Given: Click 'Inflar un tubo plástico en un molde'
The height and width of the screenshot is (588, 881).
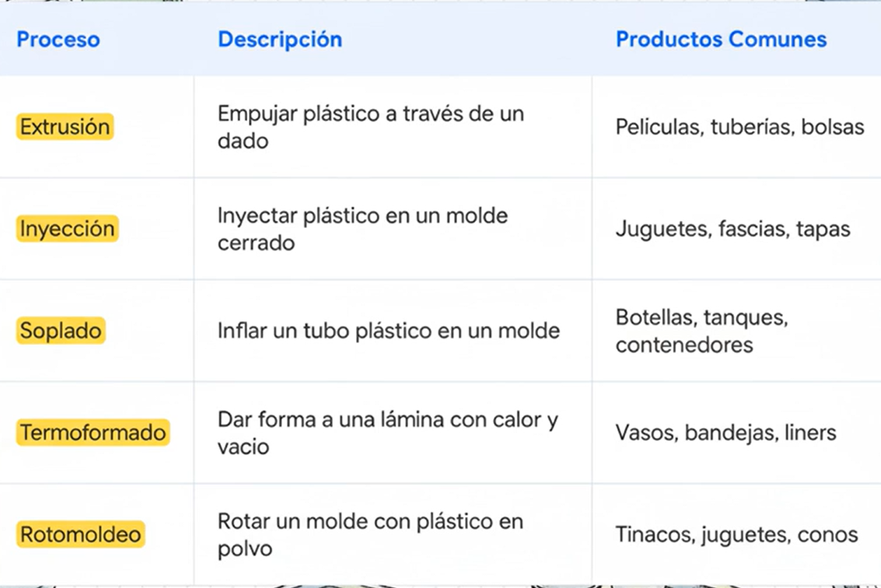Looking at the screenshot, I should [388, 331].
